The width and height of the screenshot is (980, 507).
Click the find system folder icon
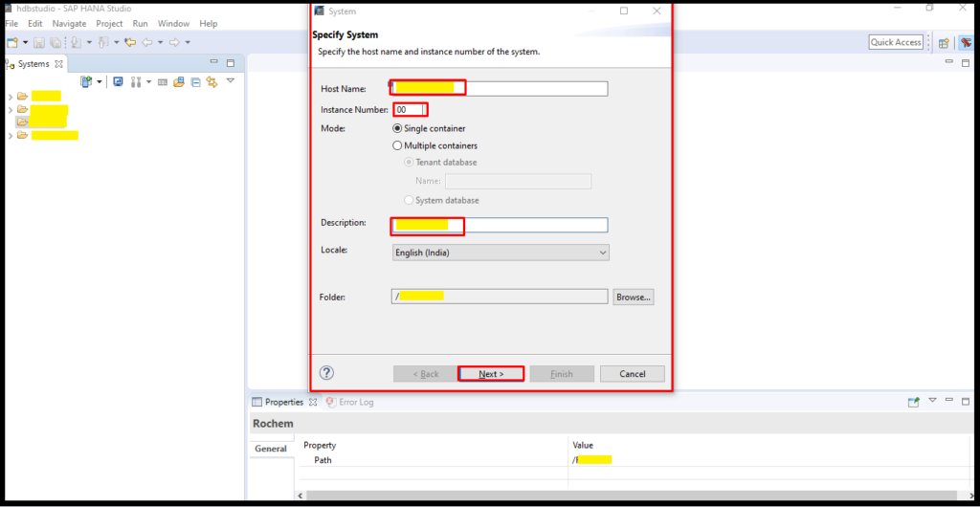point(179,82)
